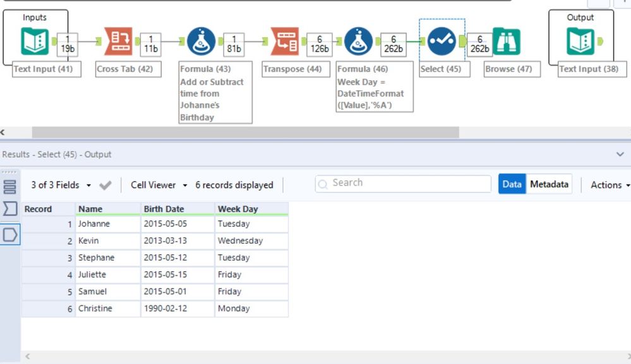
Task: Open the messages list icon in results sidebar
Action: [9, 187]
